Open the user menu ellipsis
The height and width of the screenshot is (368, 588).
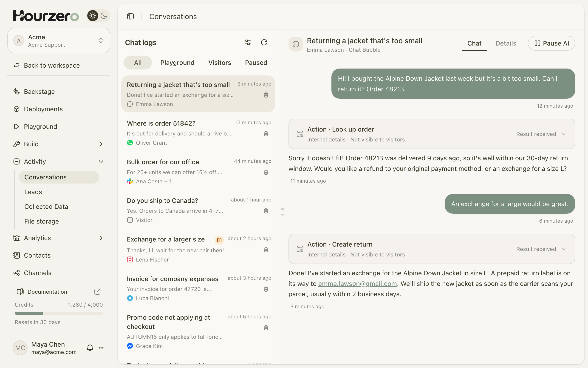coord(101,348)
